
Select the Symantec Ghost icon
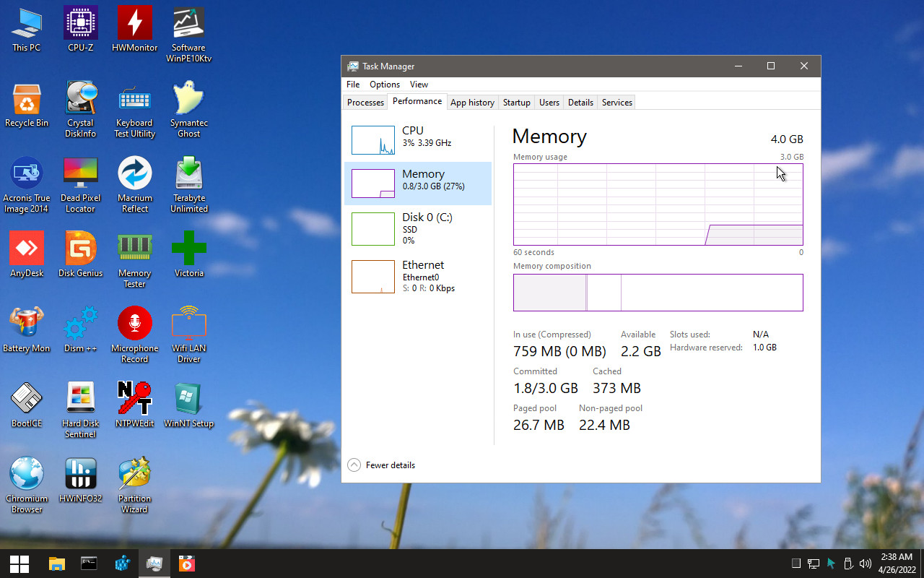pyautogui.click(x=189, y=100)
